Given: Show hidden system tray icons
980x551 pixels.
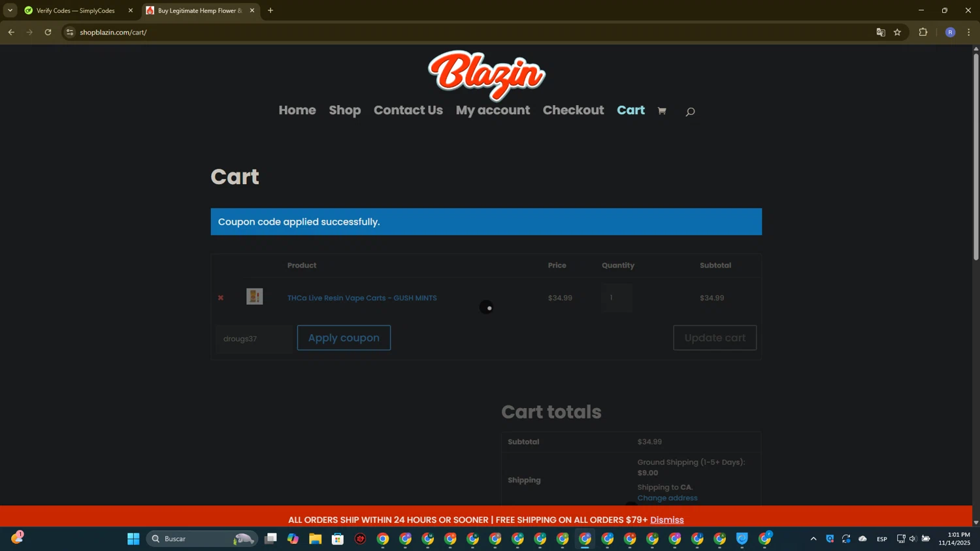Looking at the screenshot, I should (813, 539).
